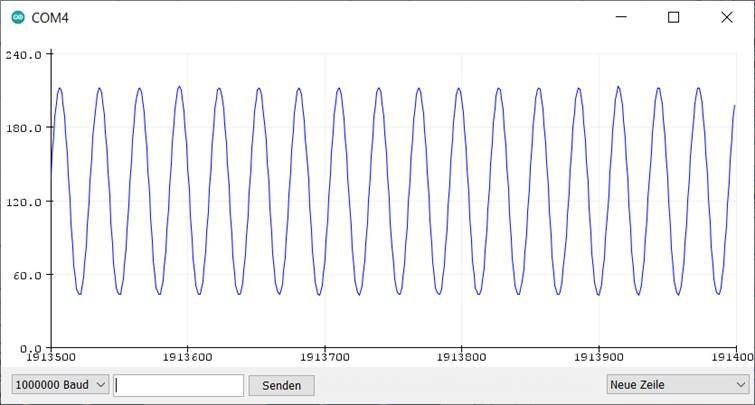Close the COM4 serial plotter window
The height and width of the screenshot is (405, 755).
(x=727, y=18)
